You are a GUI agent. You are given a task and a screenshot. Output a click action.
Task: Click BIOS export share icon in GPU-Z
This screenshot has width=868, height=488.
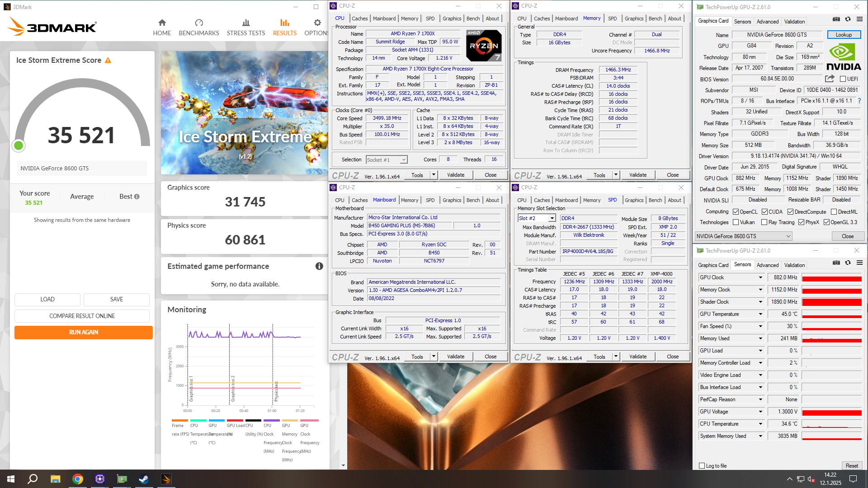coord(830,78)
